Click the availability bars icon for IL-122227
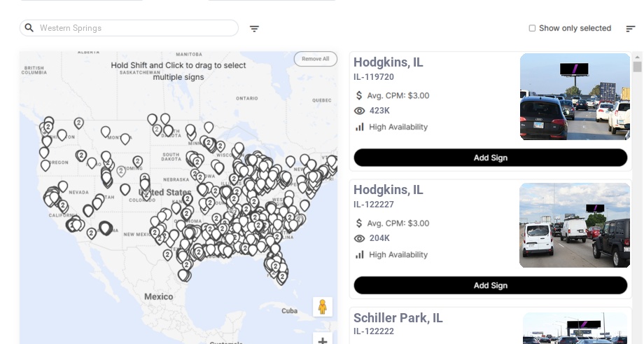The height and width of the screenshot is (344, 644). (360, 254)
